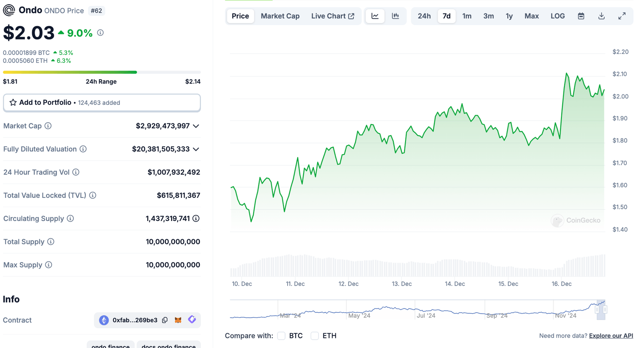The image size is (644, 348).
Task: Switch to candlestick chart view icon
Action: point(395,16)
